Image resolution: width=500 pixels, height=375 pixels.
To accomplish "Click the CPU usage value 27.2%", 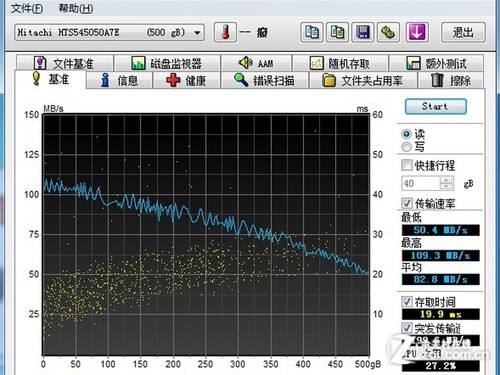I will [x=441, y=366].
